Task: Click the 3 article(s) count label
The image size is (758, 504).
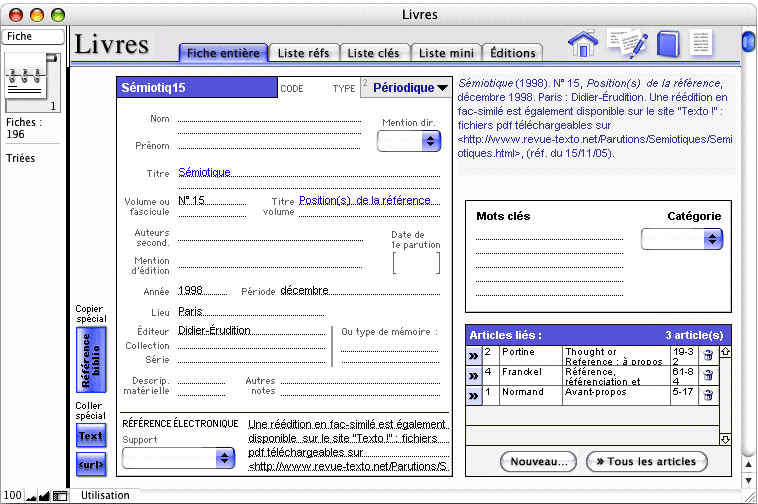Action: click(x=694, y=335)
